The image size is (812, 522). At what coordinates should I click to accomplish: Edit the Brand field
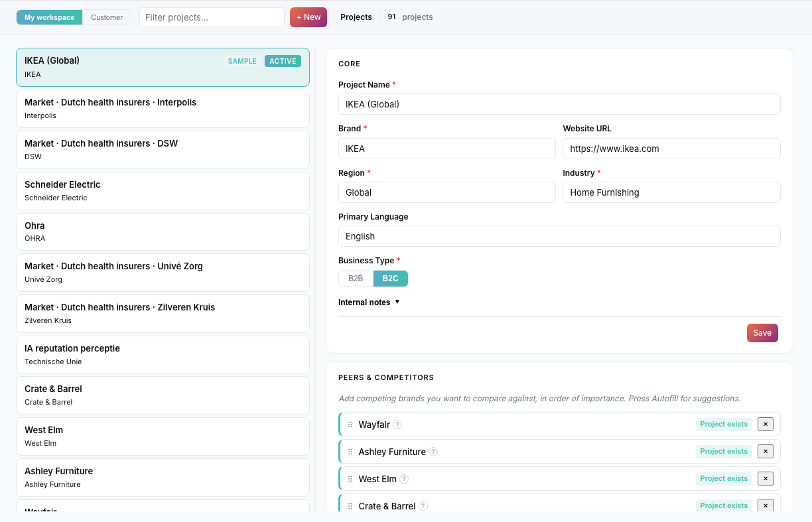(447, 149)
